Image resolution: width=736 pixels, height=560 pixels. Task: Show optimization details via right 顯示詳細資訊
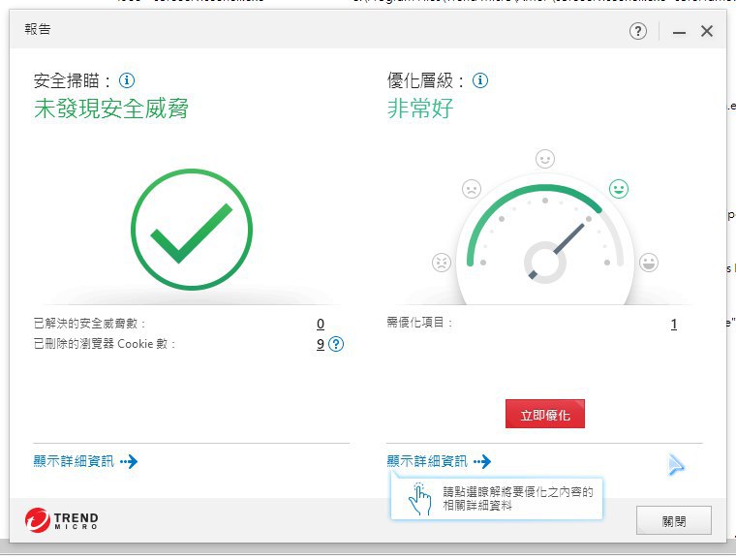click(x=439, y=462)
